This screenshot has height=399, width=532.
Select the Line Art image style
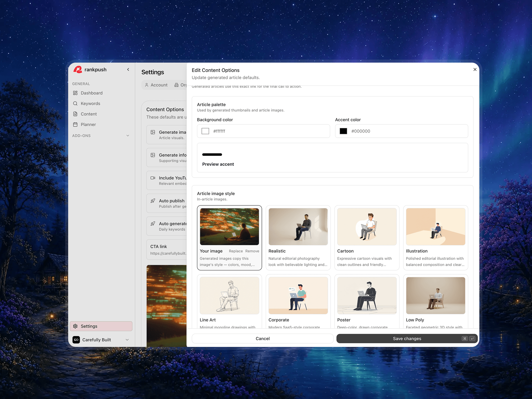tap(229, 301)
